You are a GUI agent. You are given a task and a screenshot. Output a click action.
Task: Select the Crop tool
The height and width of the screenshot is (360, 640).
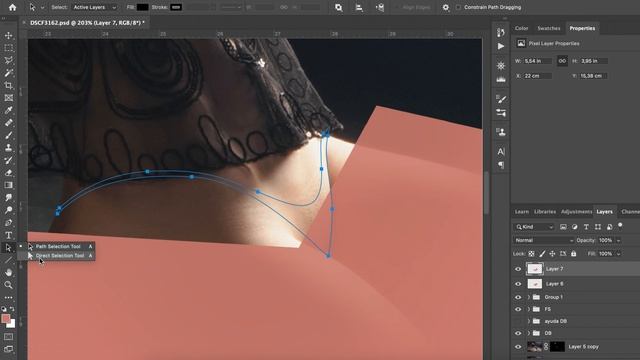(9, 85)
